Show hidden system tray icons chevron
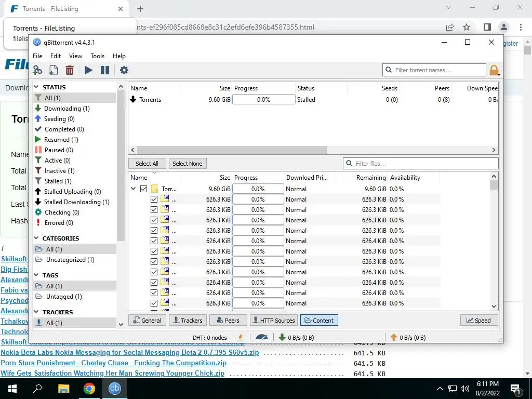This screenshot has width=532, height=399. pyautogui.click(x=440, y=389)
